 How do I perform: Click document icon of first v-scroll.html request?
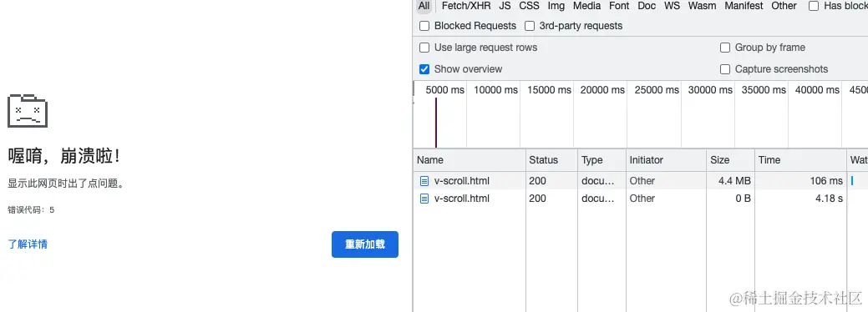point(424,181)
